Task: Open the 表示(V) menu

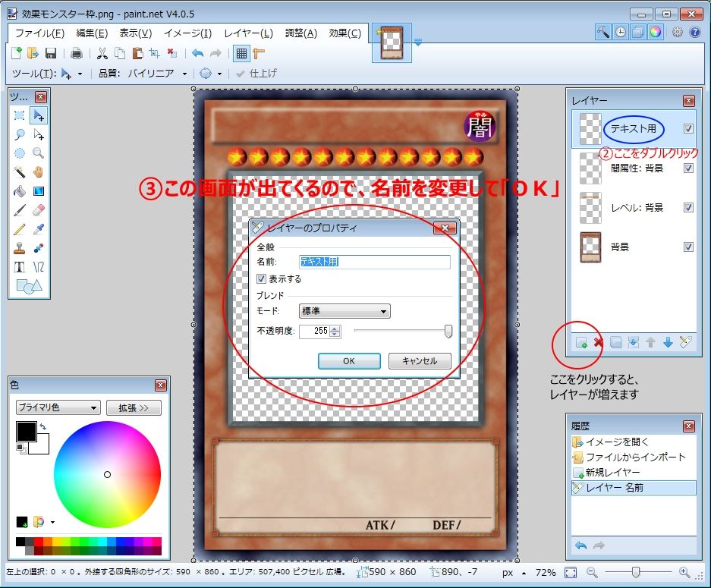Action: [136, 33]
